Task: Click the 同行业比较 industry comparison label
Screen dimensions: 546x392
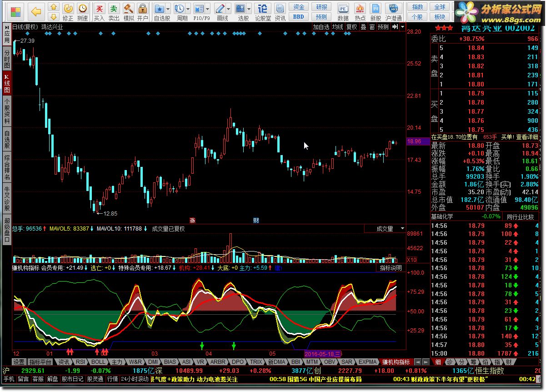Action: click(521, 217)
